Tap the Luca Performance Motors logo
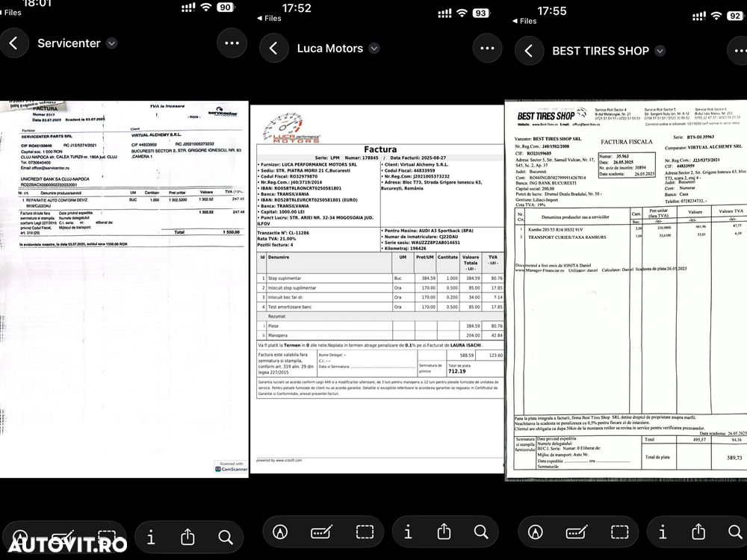 (x=291, y=128)
